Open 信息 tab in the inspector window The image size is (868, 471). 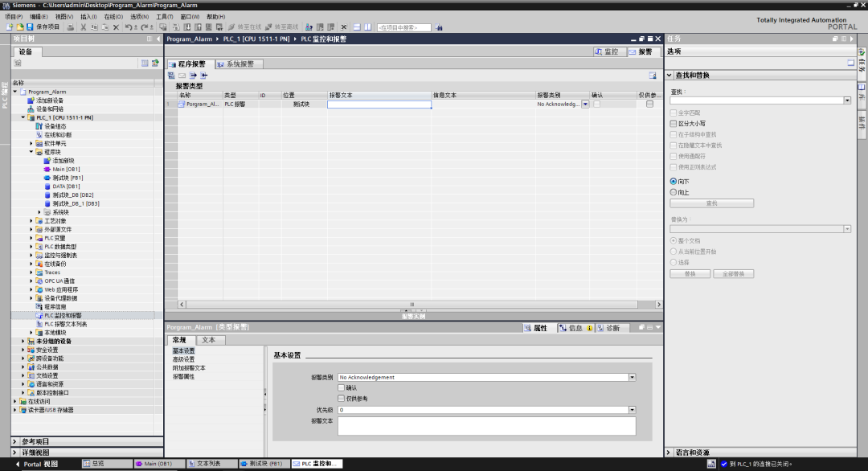(x=575, y=328)
